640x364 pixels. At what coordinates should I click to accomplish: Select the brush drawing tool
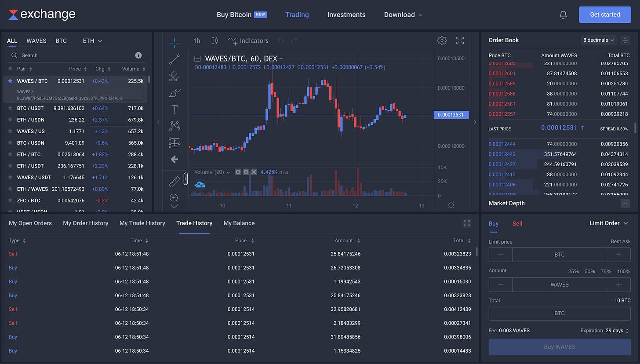tap(175, 93)
